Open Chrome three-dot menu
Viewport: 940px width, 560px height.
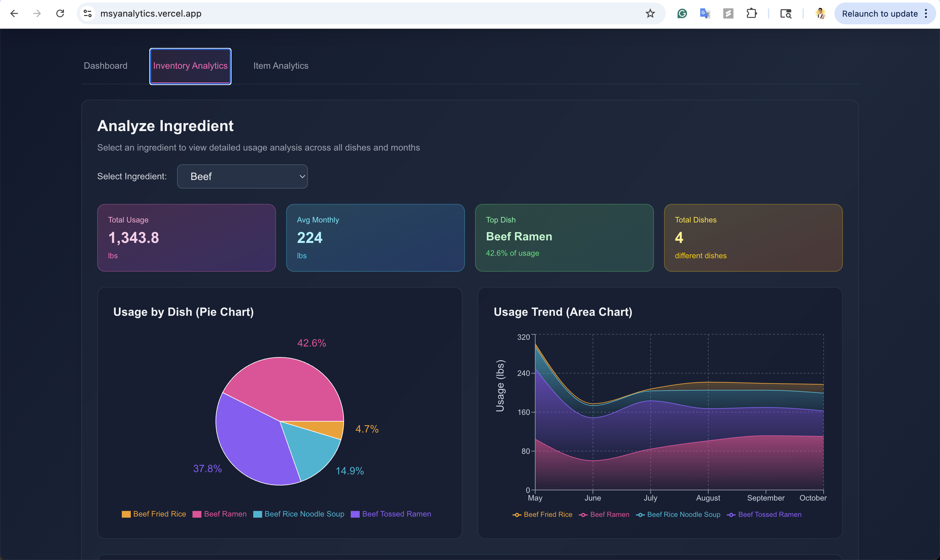(926, 14)
